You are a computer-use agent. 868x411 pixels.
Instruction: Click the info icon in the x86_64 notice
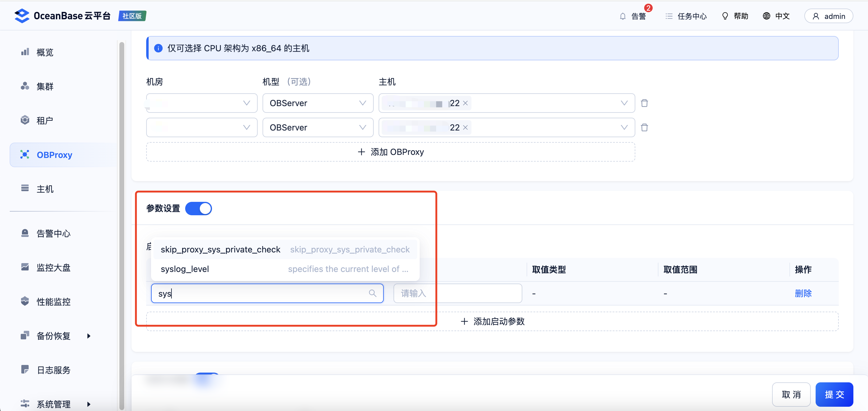point(158,48)
